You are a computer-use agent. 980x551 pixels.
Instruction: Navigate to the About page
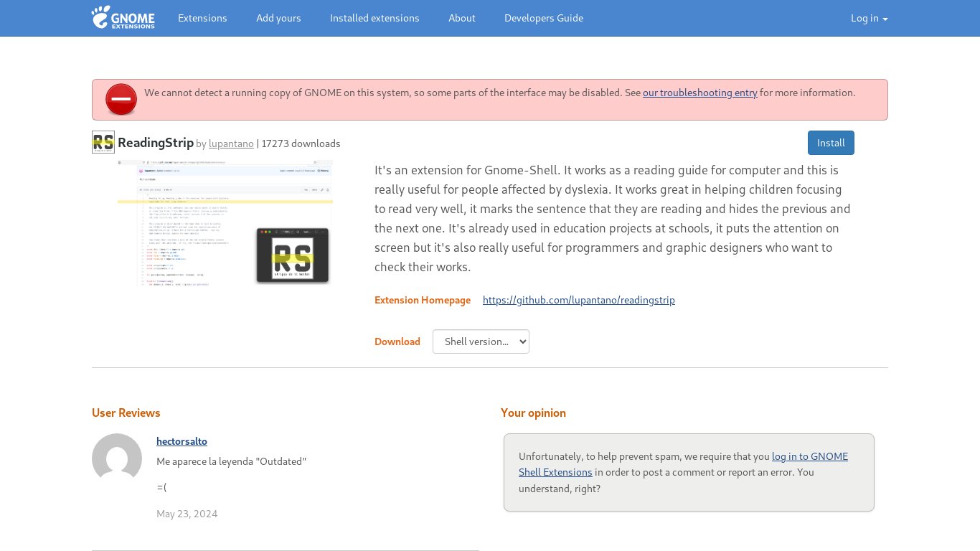pyautogui.click(x=462, y=18)
